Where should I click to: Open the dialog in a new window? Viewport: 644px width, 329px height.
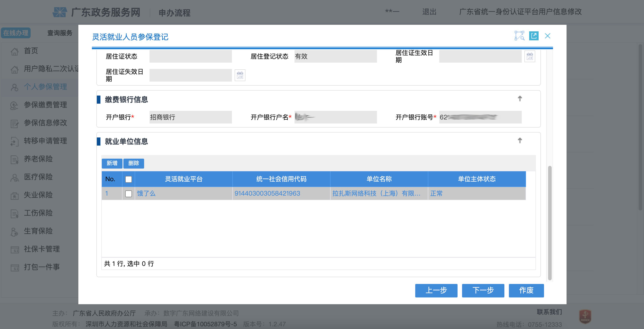534,36
